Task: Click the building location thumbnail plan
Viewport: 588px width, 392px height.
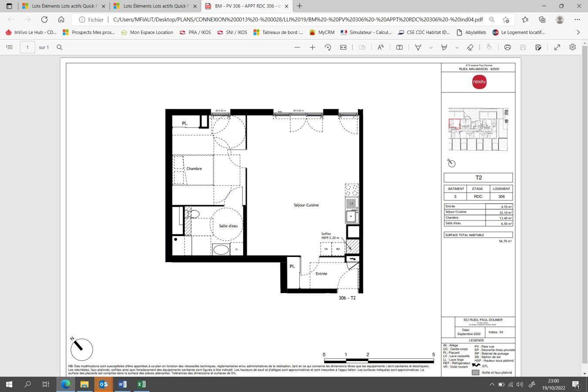Action: [478, 129]
